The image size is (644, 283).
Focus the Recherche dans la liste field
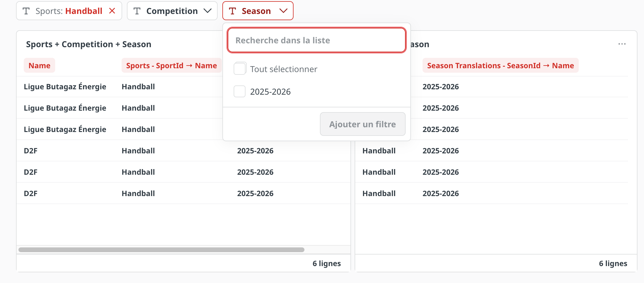click(316, 40)
